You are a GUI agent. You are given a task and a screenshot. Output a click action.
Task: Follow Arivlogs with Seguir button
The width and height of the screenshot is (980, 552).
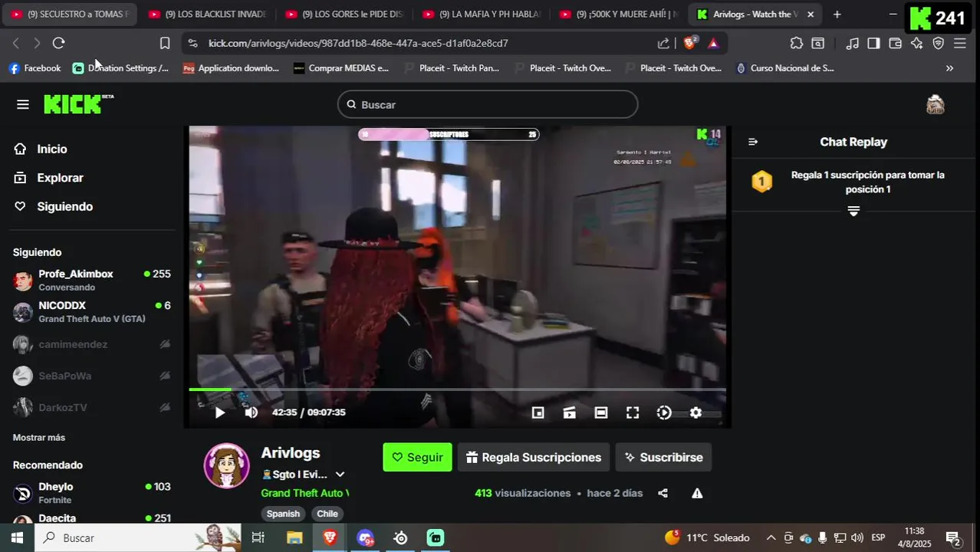[x=417, y=457]
